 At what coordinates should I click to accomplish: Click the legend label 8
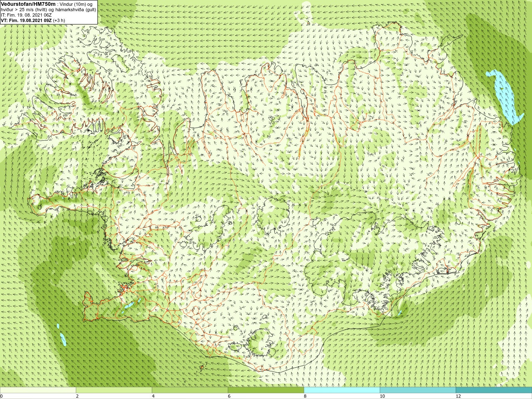(x=305, y=396)
